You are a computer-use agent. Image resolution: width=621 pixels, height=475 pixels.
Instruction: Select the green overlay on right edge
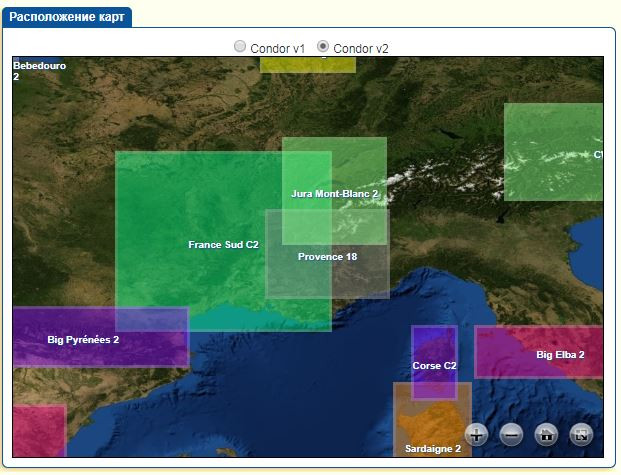(x=553, y=152)
